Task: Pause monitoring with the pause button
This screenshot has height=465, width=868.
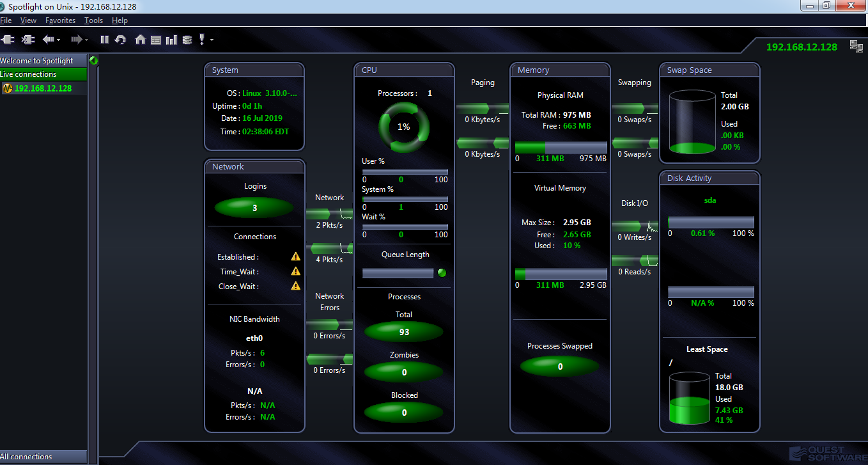Action: (105, 40)
